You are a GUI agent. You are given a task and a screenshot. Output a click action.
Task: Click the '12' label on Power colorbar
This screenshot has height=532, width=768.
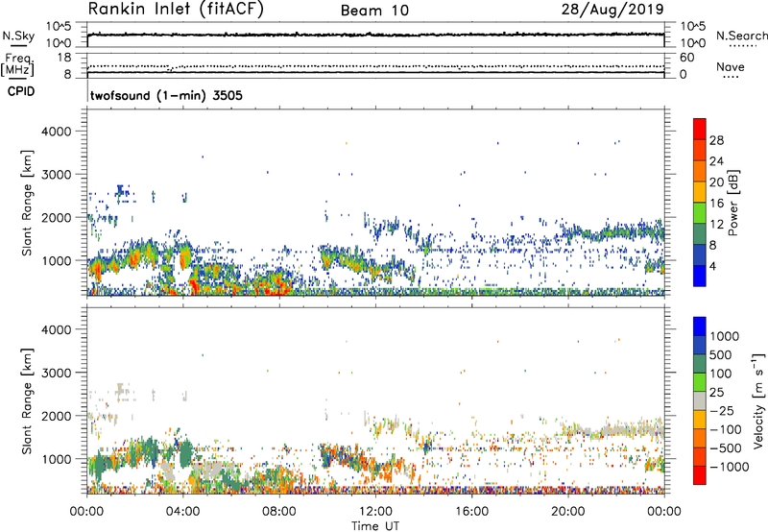click(716, 225)
